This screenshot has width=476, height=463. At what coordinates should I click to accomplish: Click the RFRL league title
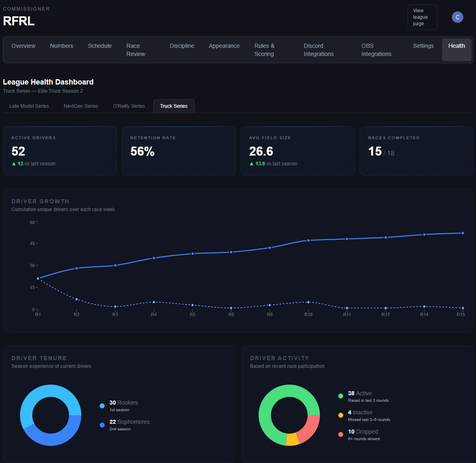pyautogui.click(x=18, y=21)
